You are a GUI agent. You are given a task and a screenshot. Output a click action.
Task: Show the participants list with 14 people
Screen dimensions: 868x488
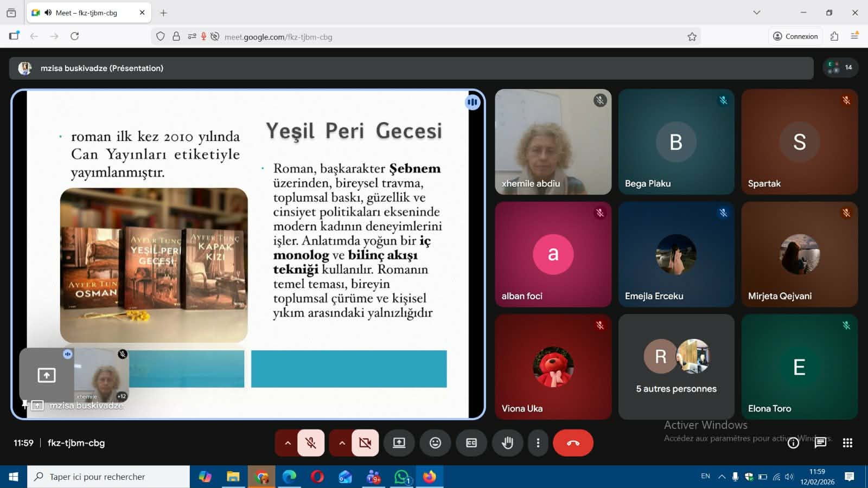[x=840, y=68]
